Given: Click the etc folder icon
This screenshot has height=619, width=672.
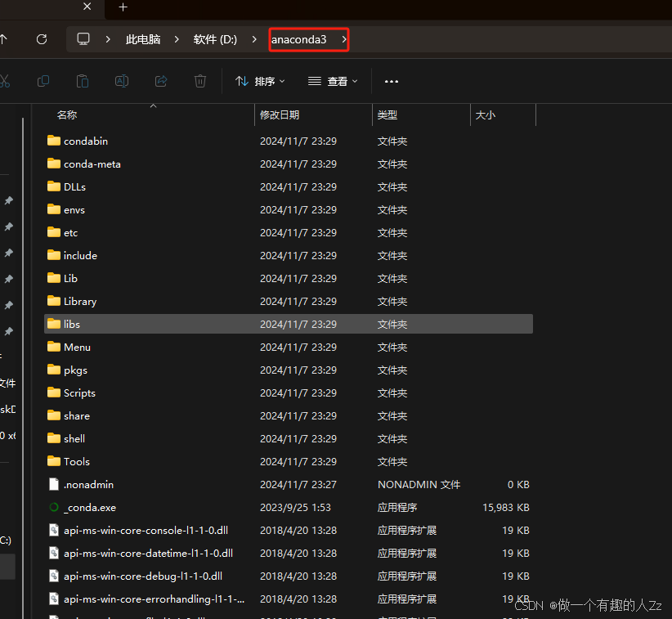Looking at the screenshot, I should pos(54,232).
